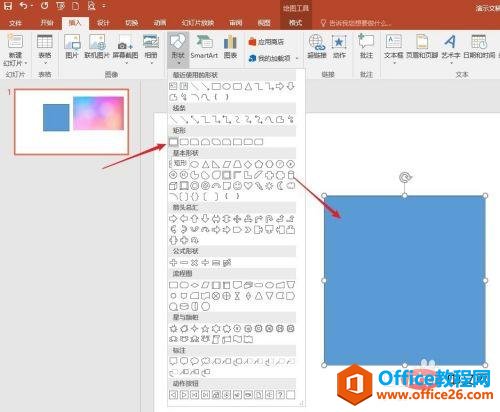Choose the Moon shape in basic shapes
The image size is (500, 412).
[x=280, y=186]
